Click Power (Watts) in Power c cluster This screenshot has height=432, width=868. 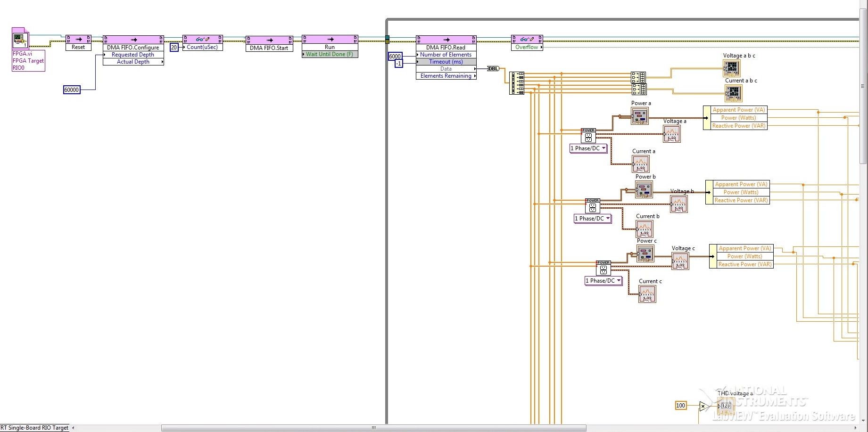pos(745,256)
